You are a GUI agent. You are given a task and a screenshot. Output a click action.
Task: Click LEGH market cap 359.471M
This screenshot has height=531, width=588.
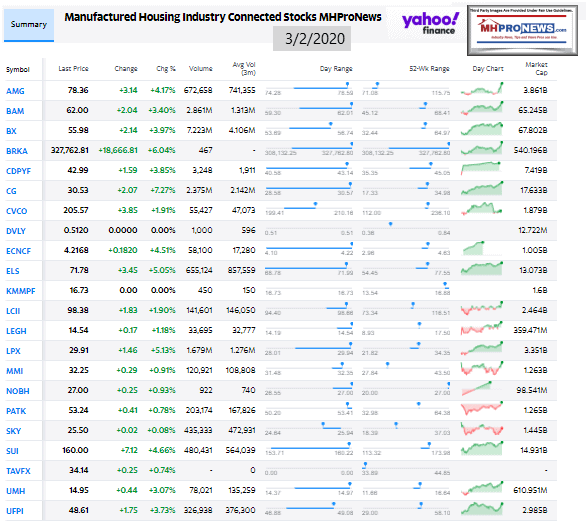point(530,330)
